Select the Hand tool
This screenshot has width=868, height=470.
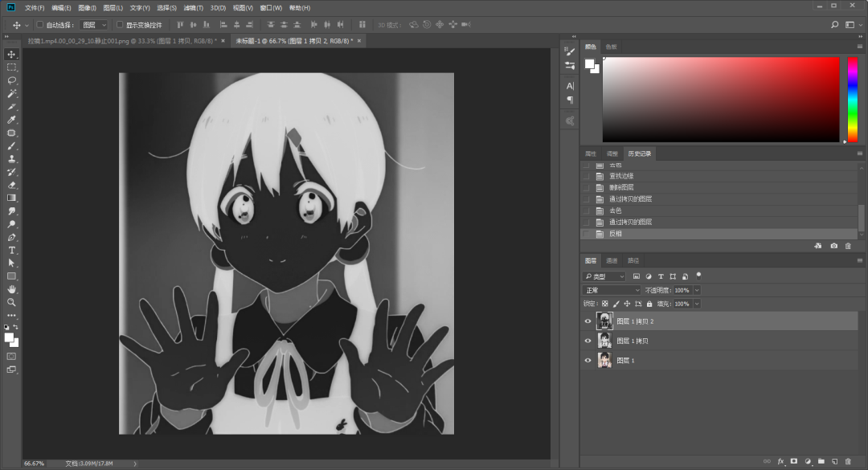(x=11, y=289)
